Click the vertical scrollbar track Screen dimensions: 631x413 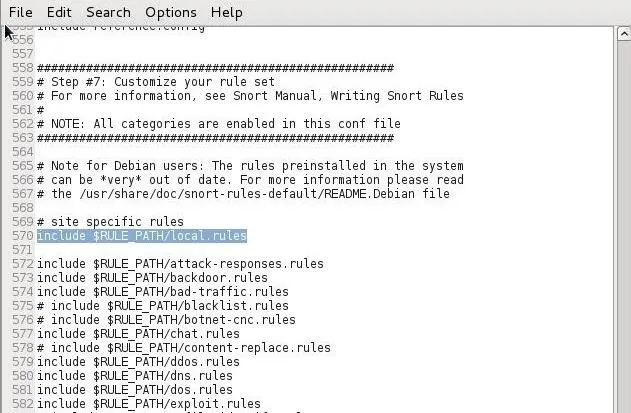click(624, 225)
